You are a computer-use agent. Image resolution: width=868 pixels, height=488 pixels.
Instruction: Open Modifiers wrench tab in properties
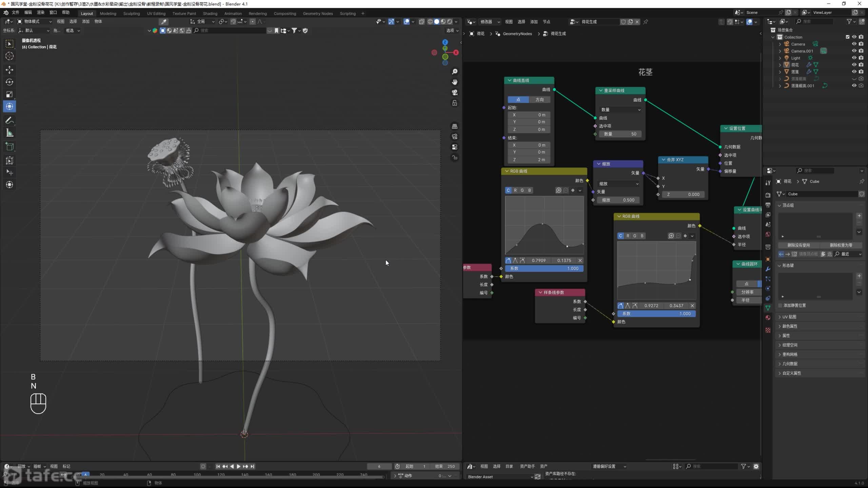click(x=768, y=269)
